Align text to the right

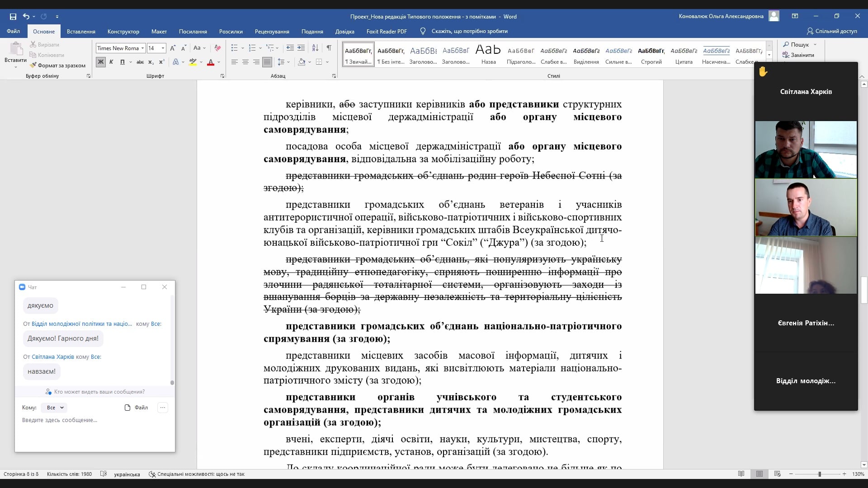coord(256,62)
